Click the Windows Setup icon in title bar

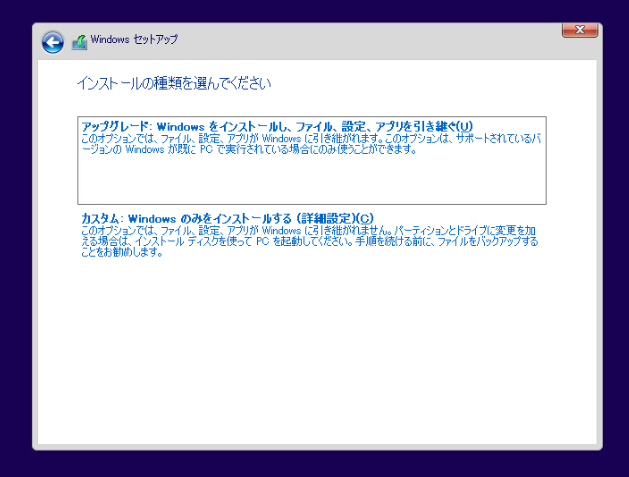(x=79, y=42)
